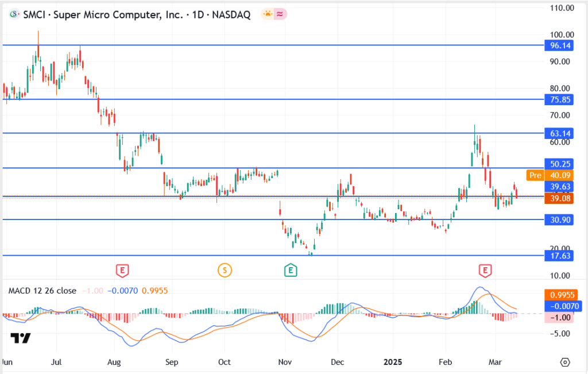Open the green earnings marker near November

point(291,269)
